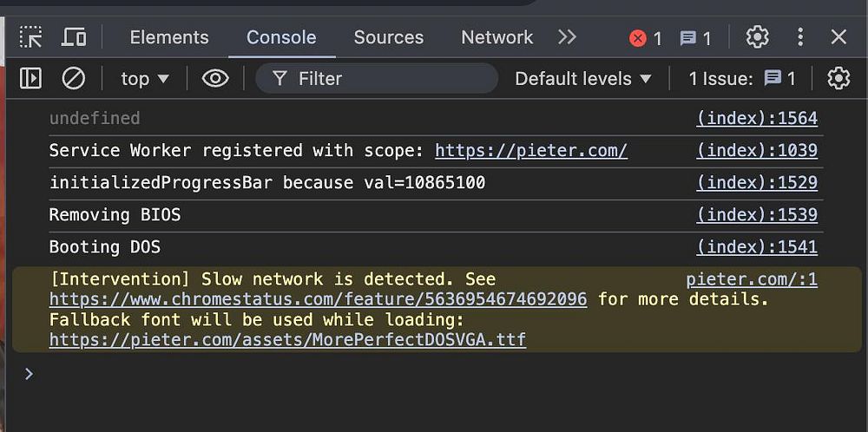Screen dimensions: 868x432
Task: Open the MorePerfectDOSVGA.ttf font link
Action: coord(287,340)
